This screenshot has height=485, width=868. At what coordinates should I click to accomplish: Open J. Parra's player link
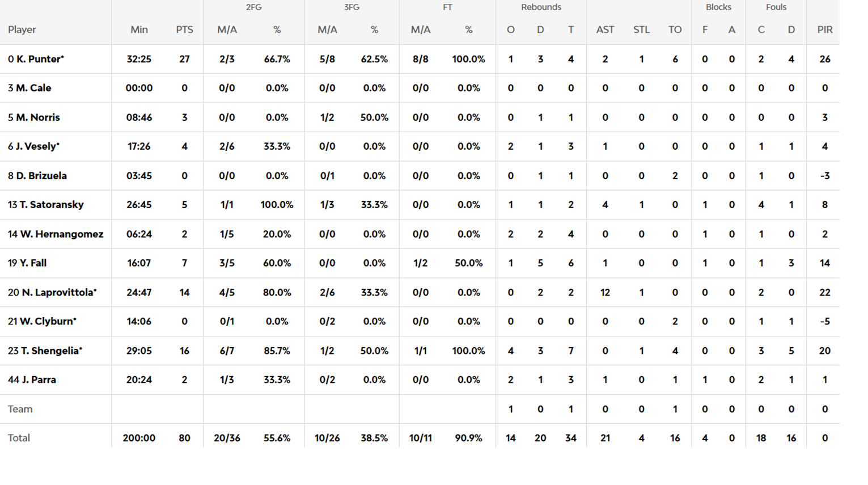coord(39,380)
